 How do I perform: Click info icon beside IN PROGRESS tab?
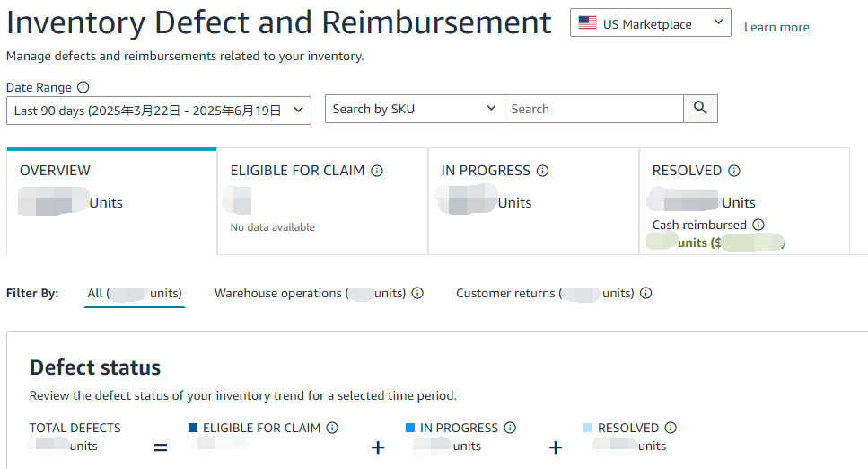tap(542, 171)
